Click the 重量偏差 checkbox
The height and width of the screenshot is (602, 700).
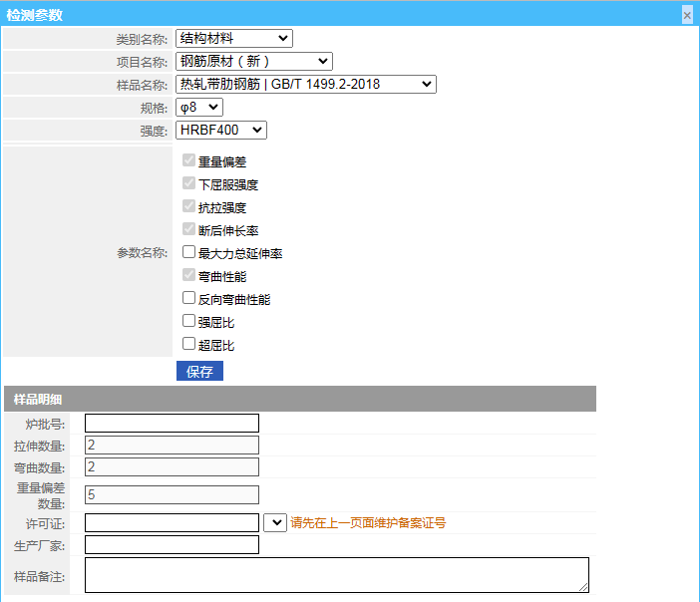pos(188,160)
